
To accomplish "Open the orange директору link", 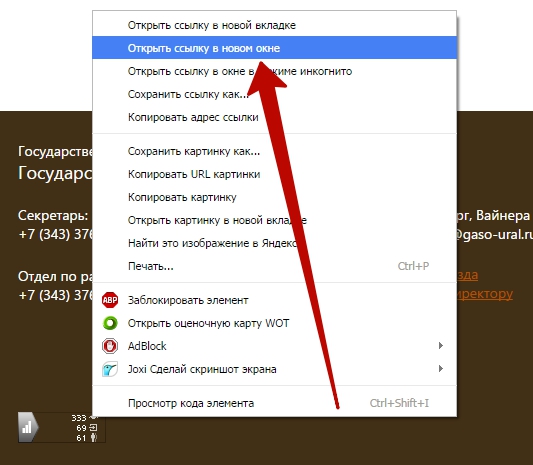I will [485, 293].
